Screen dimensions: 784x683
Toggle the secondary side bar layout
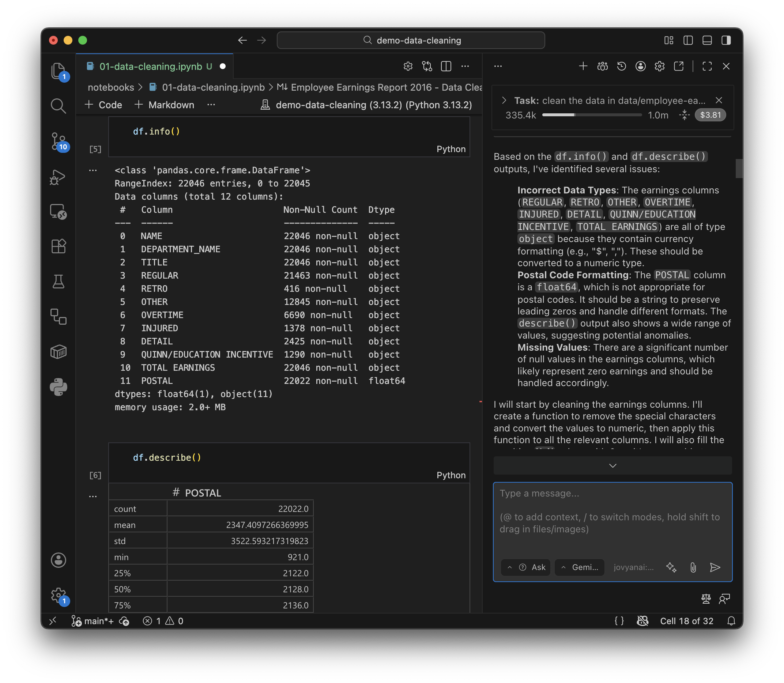[726, 40]
